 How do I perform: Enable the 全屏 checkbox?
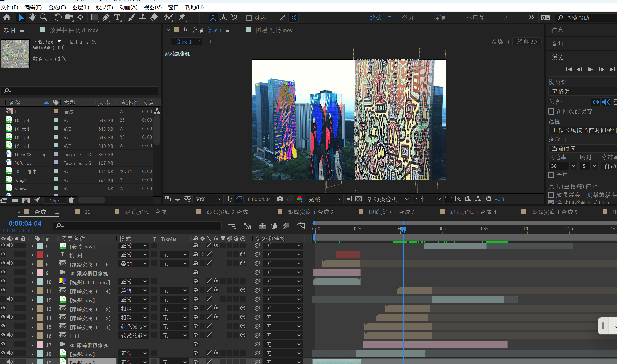[551, 175]
